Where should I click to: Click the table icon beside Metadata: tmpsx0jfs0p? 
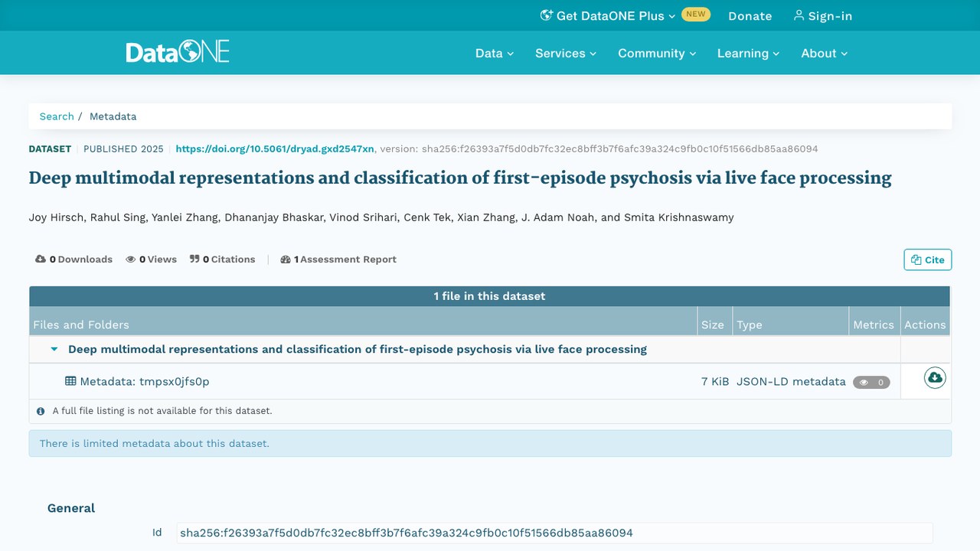(x=70, y=381)
